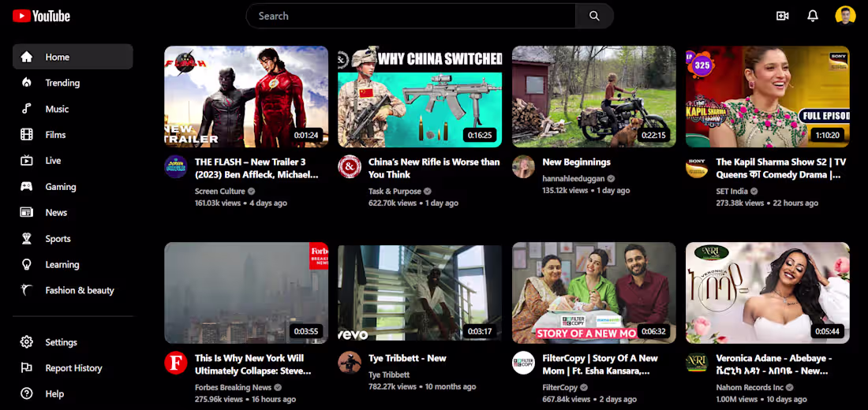The height and width of the screenshot is (410, 868).
Task: Open 'The Kapil Sharma Show S2' title
Action: 781,168
